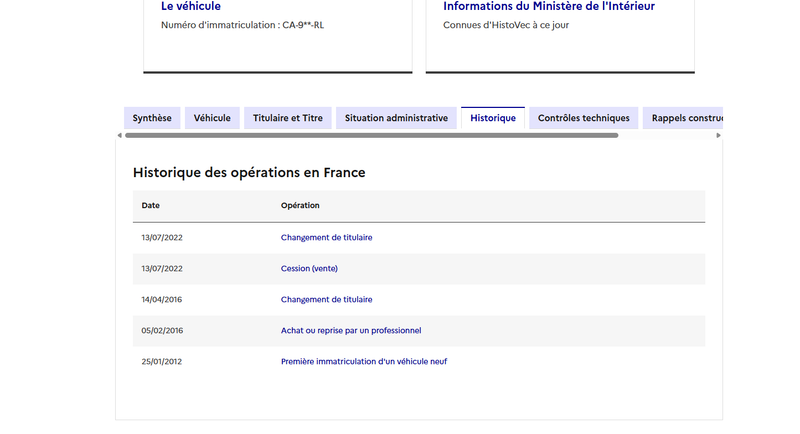
Task: Select the date 13/07/2022 in Cession row
Action: click(x=162, y=269)
